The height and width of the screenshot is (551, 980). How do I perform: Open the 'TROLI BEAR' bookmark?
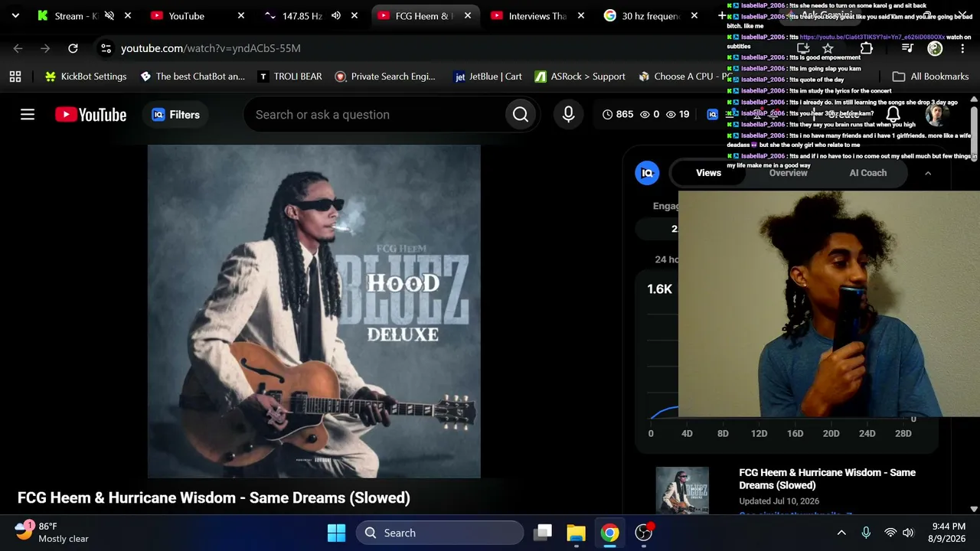[290, 77]
